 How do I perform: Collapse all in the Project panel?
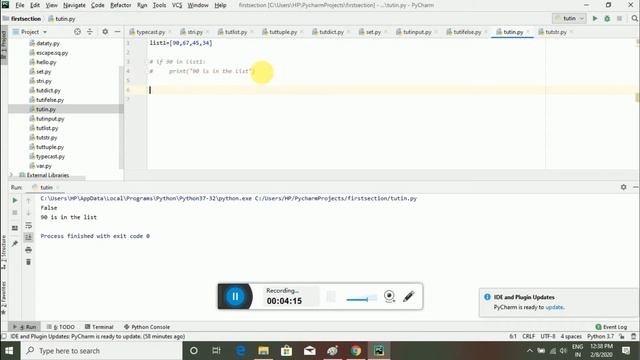90,31
